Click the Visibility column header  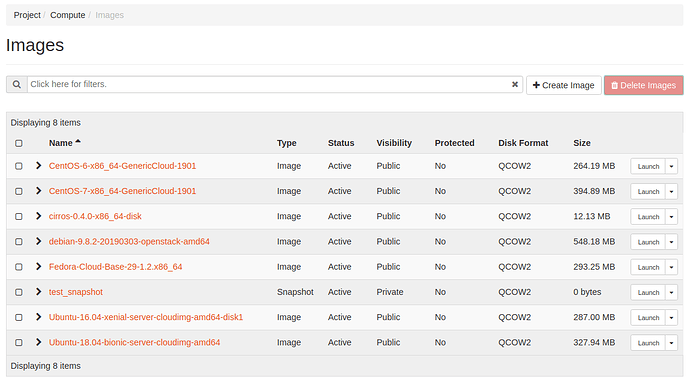pyautogui.click(x=394, y=143)
